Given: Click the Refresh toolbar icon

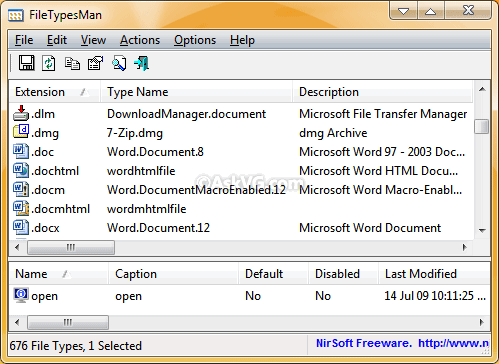Looking at the screenshot, I should click(49, 63).
